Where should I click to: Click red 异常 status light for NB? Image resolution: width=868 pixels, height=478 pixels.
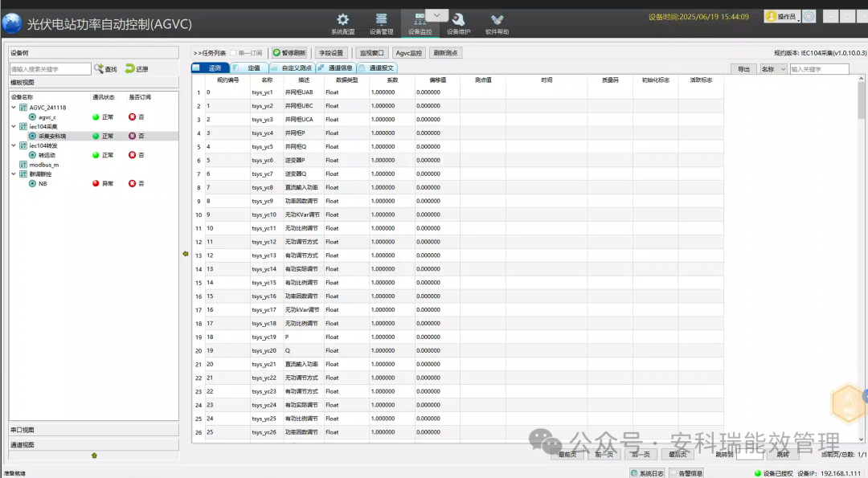coord(96,183)
